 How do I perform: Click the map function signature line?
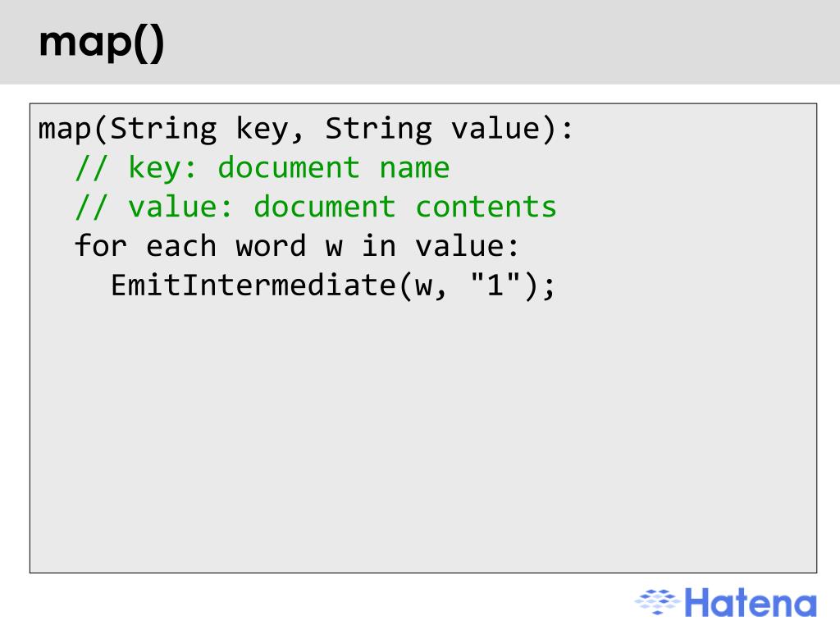click(305, 129)
